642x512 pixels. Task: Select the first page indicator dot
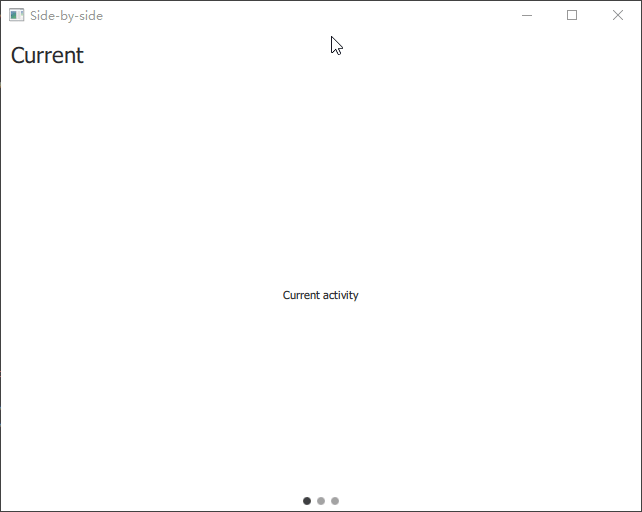[307, 501]
